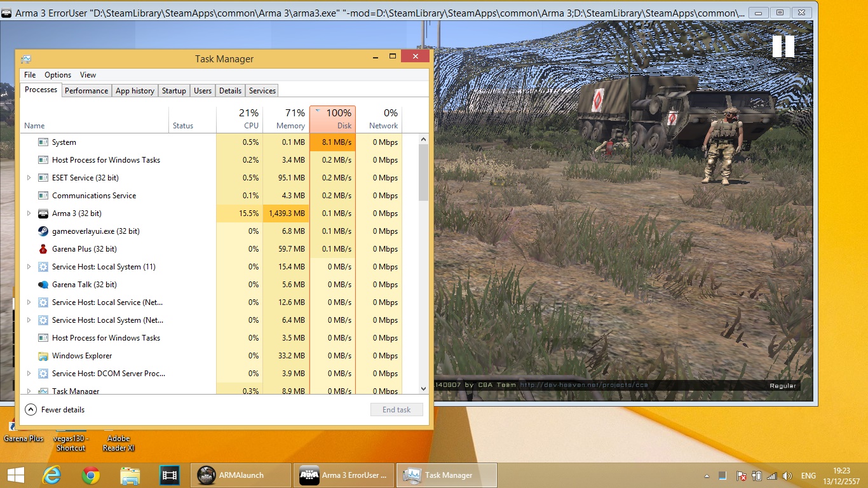The width and height of the screenshot is (868, 488).
Task: Open the Options menu
Action: click(58, 75)
